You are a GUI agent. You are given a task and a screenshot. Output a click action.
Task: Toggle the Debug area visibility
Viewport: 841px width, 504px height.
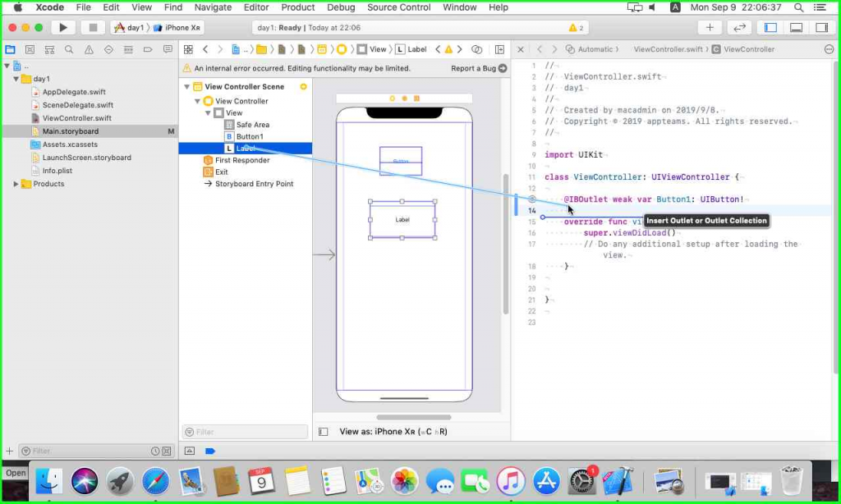pyautogui.click(x=796, y=27)
